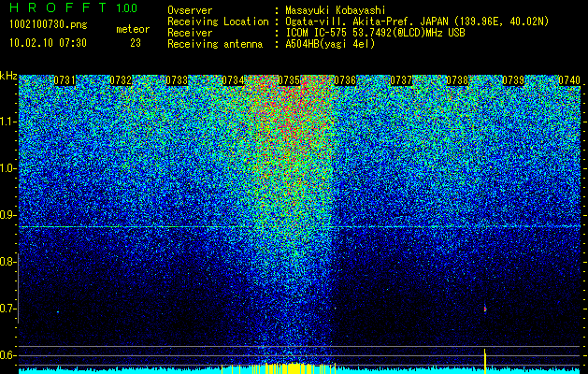Click the ICOM IC-575 receiver value
Viewport: 588px width, 374px height.
click(x=375, y=33)
